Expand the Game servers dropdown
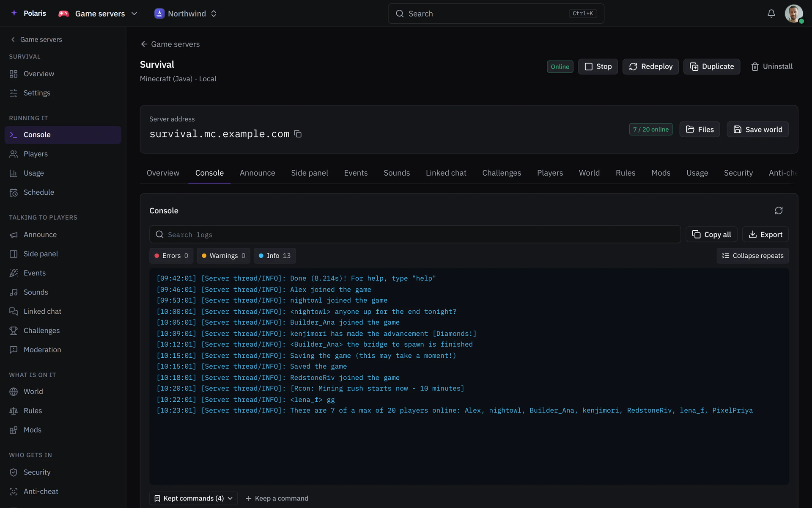Image resolution: width=812 pixels, height=508 pixels. 98,14
